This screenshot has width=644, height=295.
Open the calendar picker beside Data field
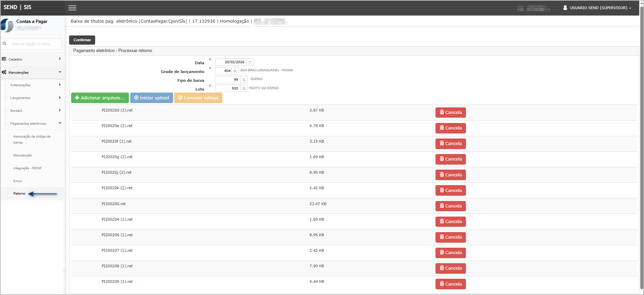pos(250,62)
